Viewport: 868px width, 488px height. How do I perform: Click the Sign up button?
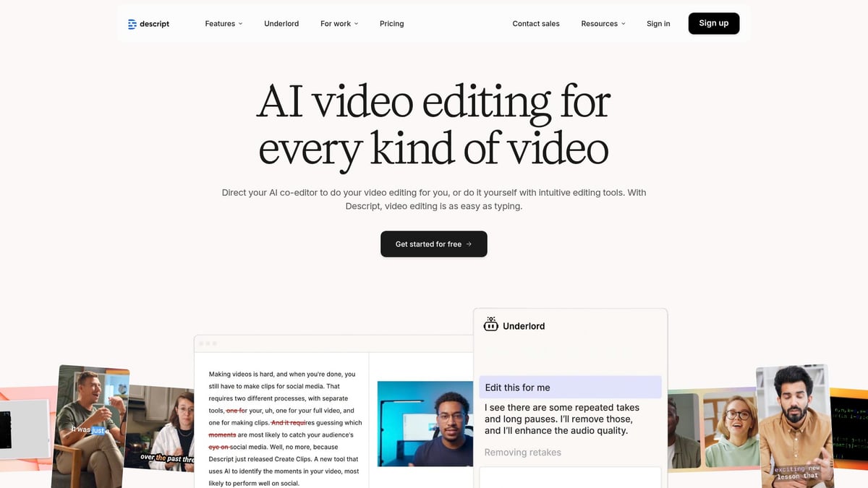(713, 23)
